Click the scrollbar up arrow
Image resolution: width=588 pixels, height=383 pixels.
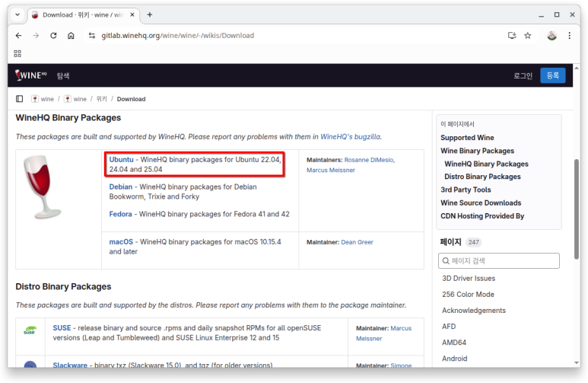(x=577, y=68)
